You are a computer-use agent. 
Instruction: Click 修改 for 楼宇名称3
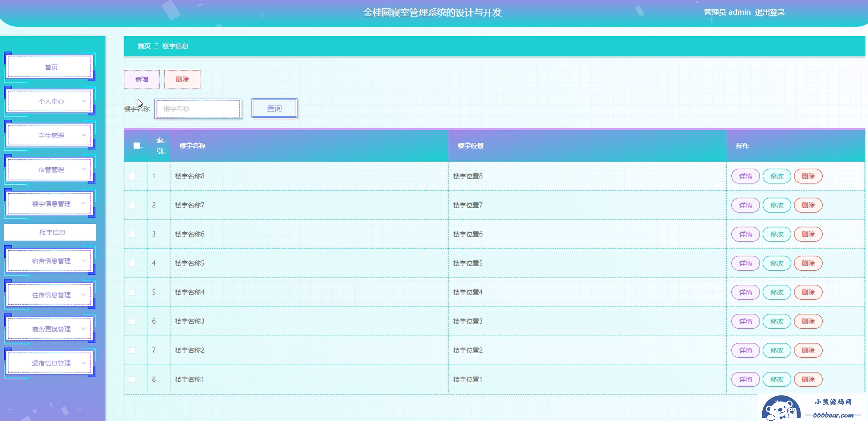777,321
